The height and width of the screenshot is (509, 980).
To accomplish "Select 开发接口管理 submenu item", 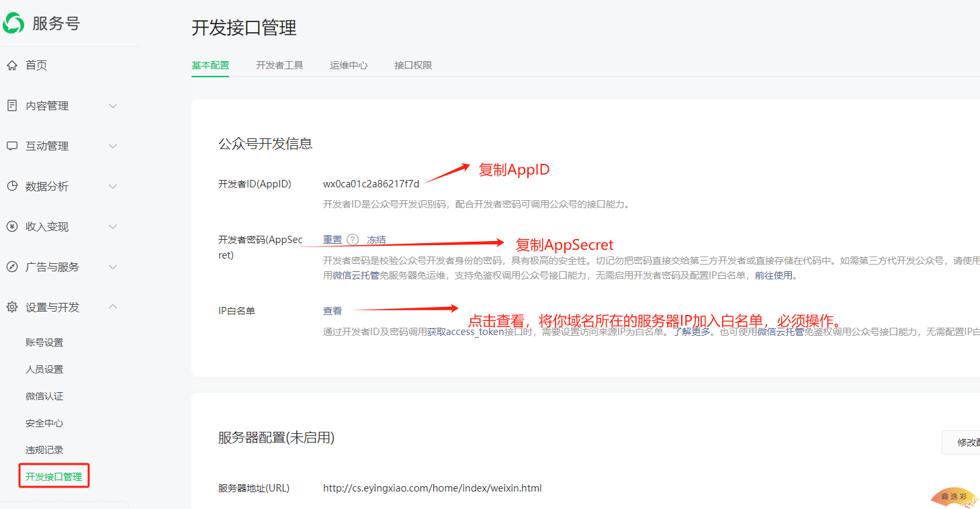I will [54, 477].
